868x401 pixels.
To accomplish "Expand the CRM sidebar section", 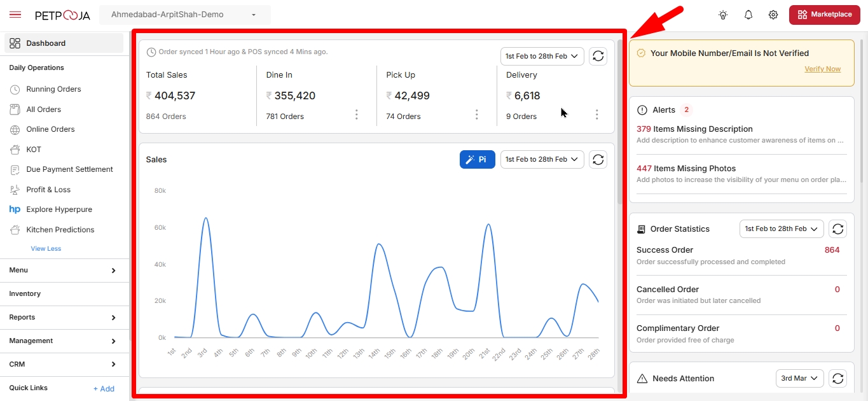I will [63, 364].
